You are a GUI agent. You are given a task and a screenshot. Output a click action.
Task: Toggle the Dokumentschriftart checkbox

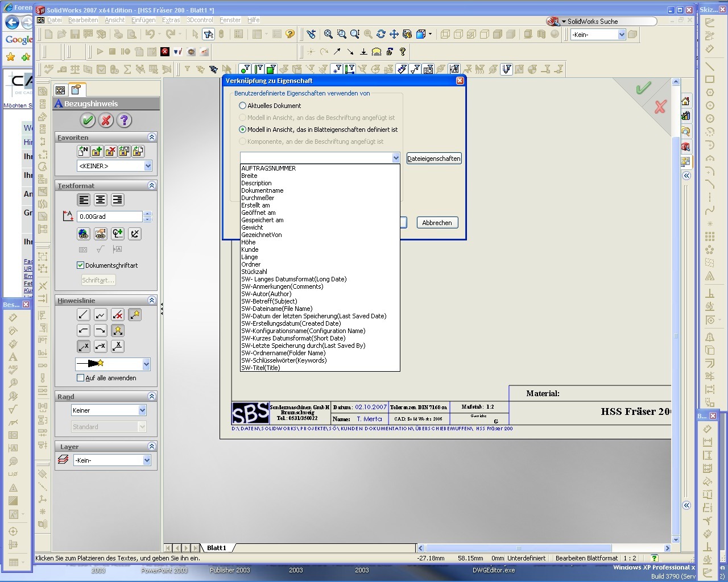(80, 265)
